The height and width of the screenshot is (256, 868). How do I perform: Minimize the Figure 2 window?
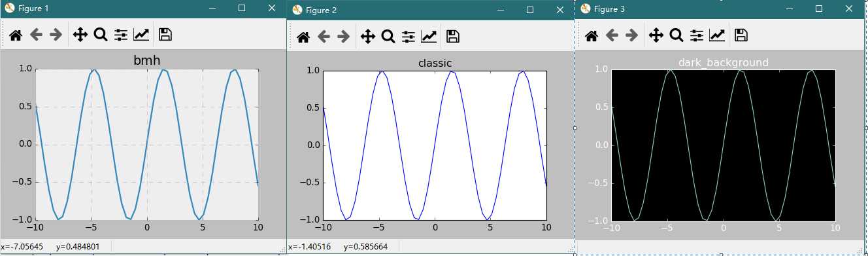[501, 9]
